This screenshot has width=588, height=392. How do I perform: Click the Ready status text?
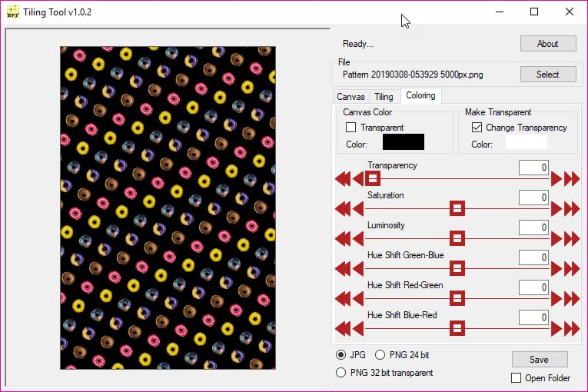357,44
